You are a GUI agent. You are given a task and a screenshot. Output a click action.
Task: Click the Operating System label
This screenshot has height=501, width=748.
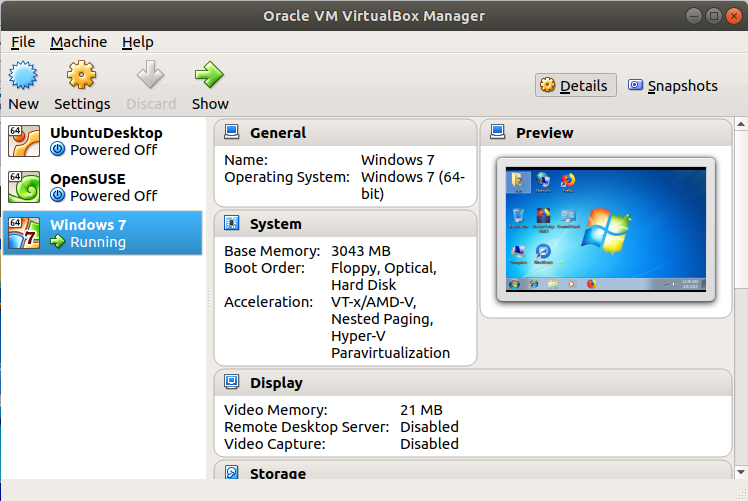tap(287, 177)
